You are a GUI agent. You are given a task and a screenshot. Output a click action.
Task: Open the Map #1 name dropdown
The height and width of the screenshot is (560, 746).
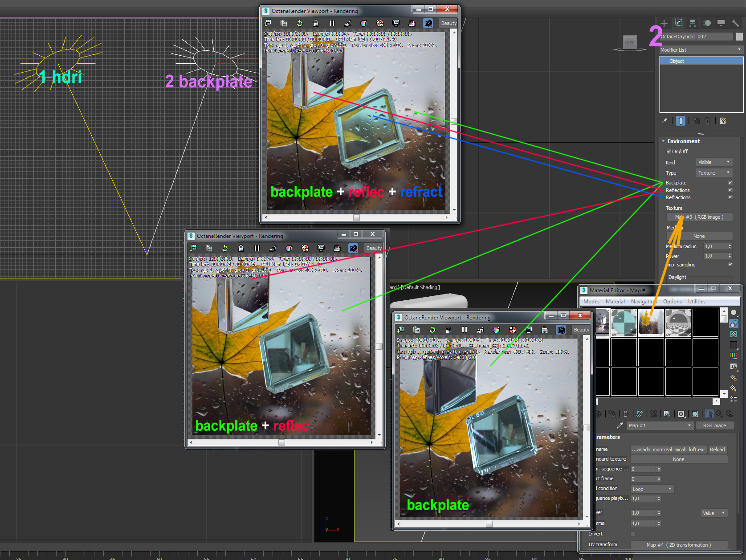[660, 425]
